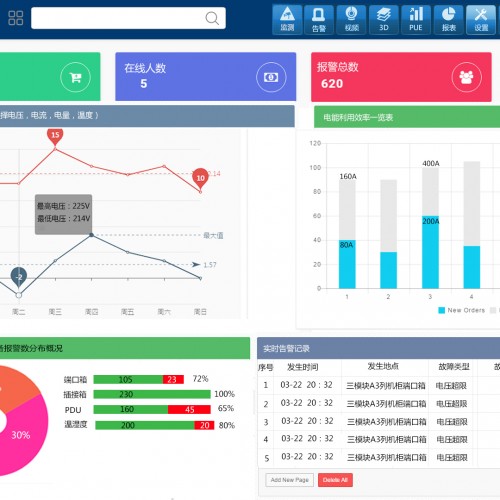The width and height of the screenshot is (500, 500).
Task: Click the 在线人数 blue stat card title
Action: pos(145,68)
